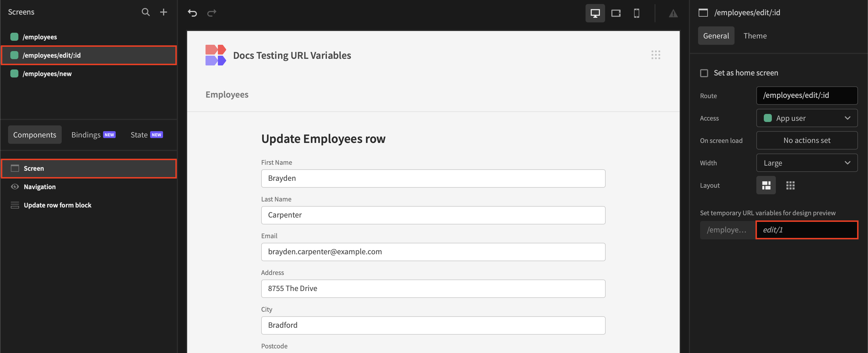Select the flex column layout icon
Viewport: 868px width, 353px height.
tap(766, 185)
